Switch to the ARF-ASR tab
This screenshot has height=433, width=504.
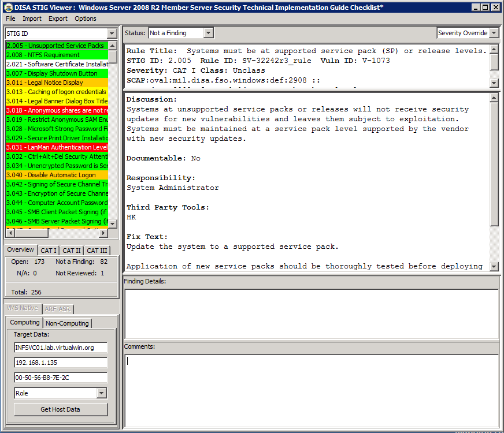click(x=58, y=309)
